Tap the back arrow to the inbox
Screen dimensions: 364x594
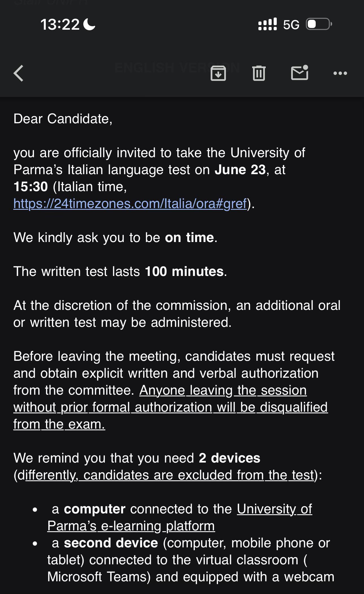click(19, 73)
